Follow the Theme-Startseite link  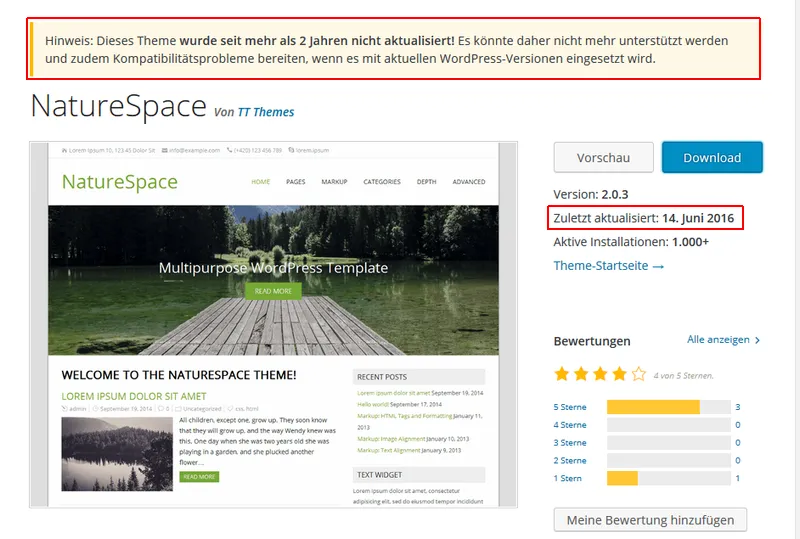click(x=601, y=265)
